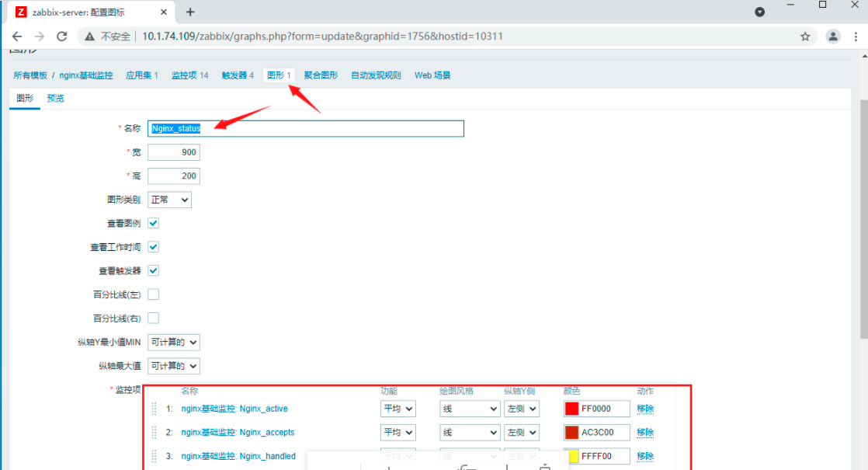Click the red FF0000 color swatch
Screen dimensions: 868x470
[572, 409]
